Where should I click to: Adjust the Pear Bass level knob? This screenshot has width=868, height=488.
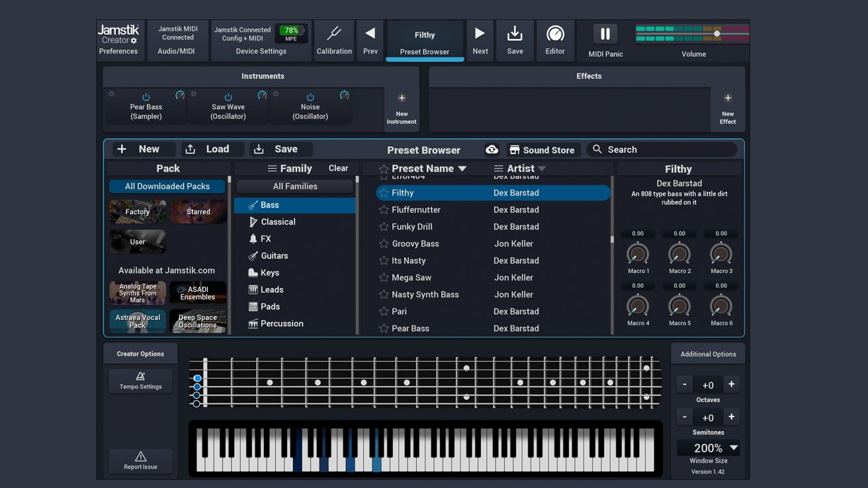[x=180, y=95]
